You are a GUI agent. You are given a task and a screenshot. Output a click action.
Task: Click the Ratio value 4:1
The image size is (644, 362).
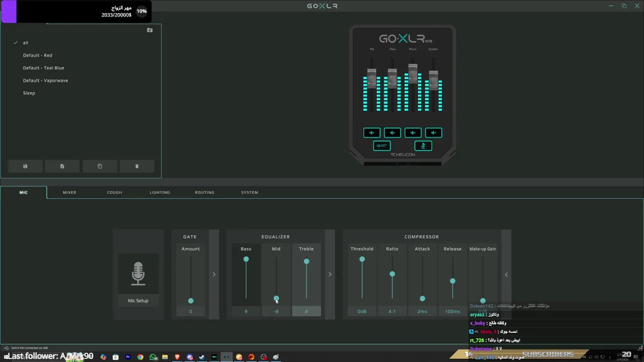[x=392, y=312]
